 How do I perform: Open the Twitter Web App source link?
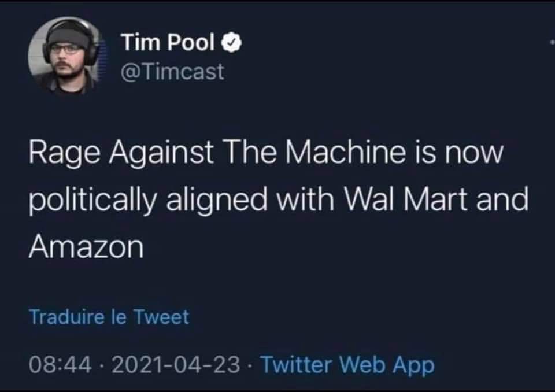click(347, 365)
